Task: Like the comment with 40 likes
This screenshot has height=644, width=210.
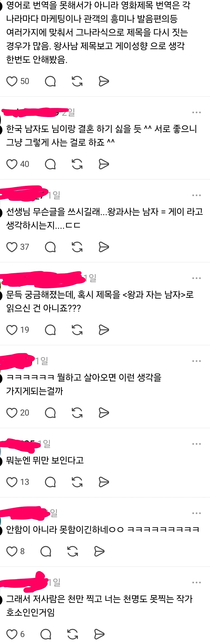Action: (12, 164)
